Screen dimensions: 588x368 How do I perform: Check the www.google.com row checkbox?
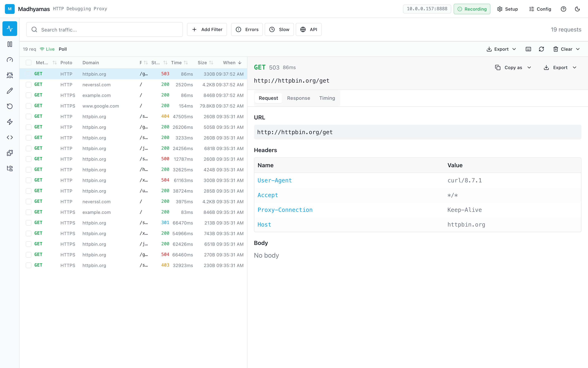coord(29,106)
